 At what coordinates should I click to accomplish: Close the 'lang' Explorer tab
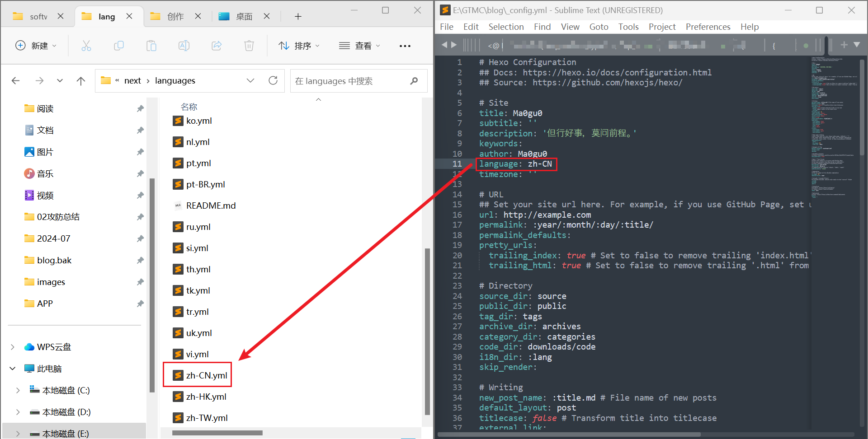tap(129, 16)
